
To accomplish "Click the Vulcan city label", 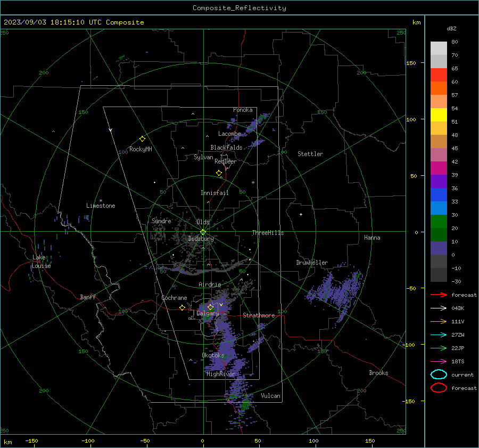I will tap(270, 396).
